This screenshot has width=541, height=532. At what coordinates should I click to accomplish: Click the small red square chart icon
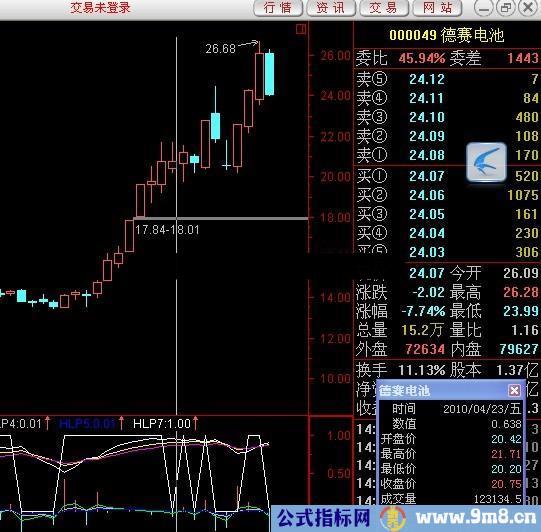[301, 29]
